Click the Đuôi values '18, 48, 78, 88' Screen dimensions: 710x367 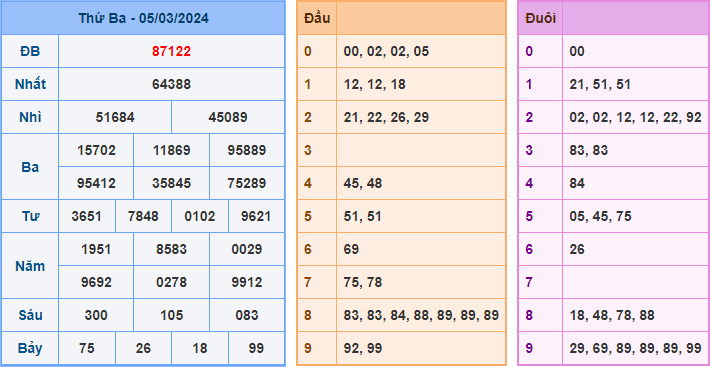(612, 315)
